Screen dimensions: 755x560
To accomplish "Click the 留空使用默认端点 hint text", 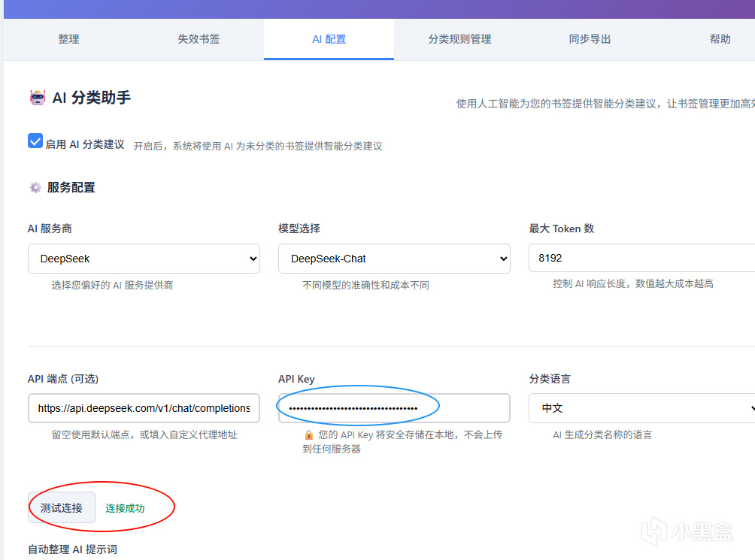I will pyautogui.click(x=144, y=435).
